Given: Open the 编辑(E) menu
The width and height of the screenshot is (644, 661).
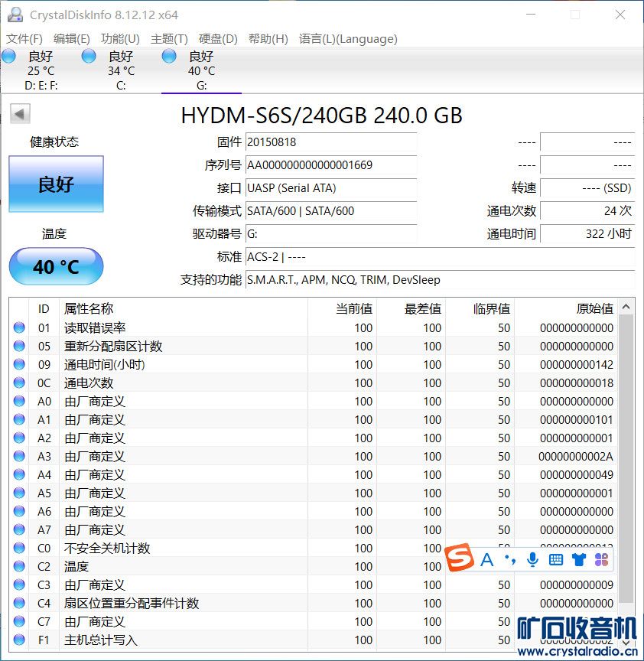Looking at the screenshot, I should coord(72,39).
